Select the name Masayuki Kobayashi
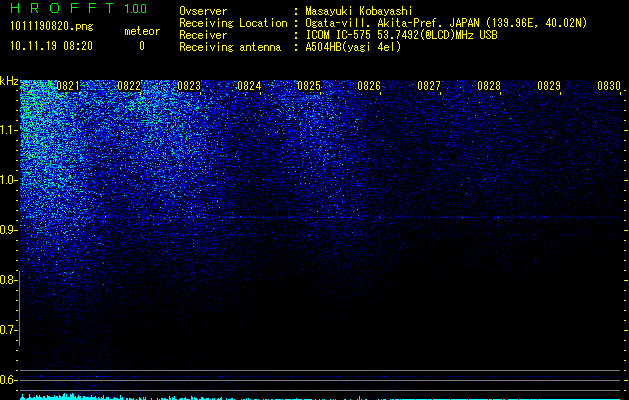 click(359, 11)
